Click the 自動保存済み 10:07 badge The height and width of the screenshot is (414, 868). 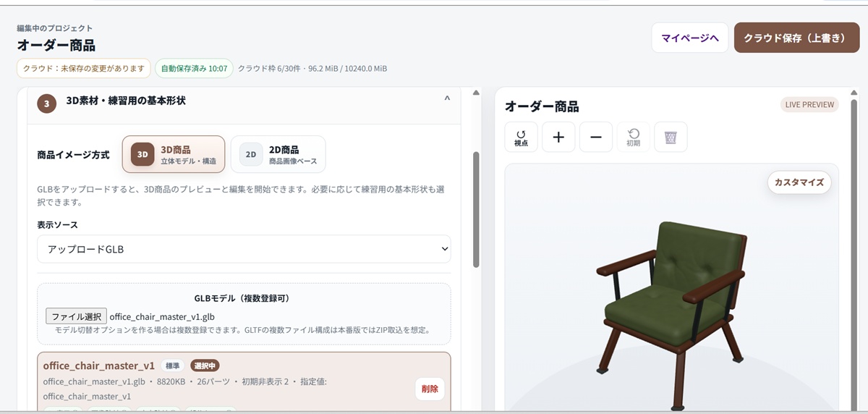(194, 68)
